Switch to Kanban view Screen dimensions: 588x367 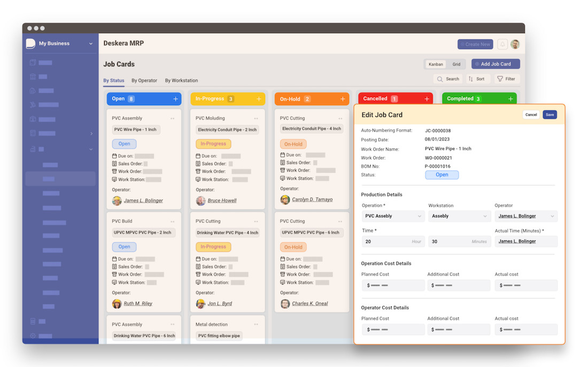tap(436, 65)
